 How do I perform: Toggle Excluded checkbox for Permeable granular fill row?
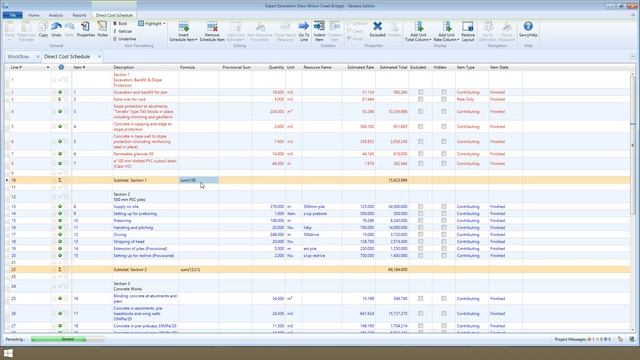pyautogui.click(x=420, y=154)
